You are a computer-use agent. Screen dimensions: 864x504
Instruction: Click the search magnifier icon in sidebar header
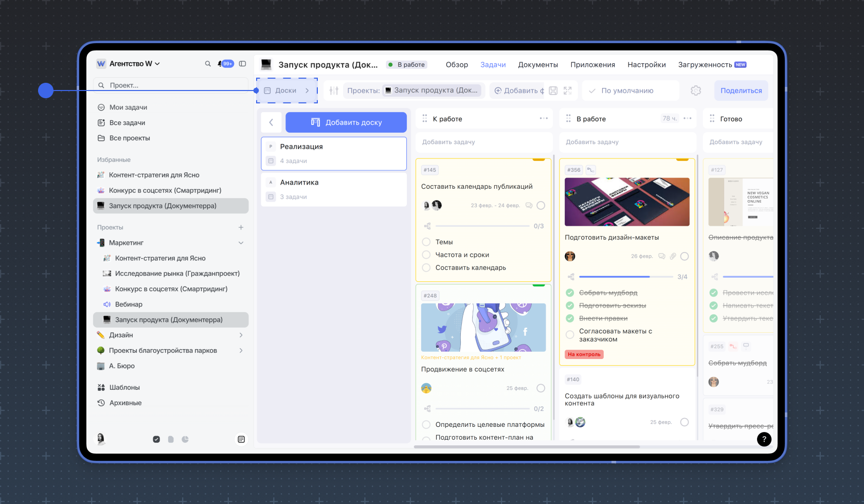(208, 64)
